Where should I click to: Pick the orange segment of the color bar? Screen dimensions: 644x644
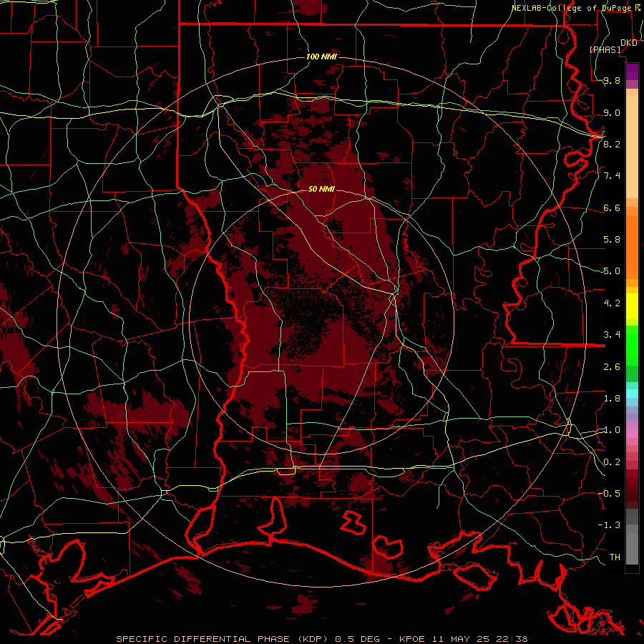tap(632, 247)
